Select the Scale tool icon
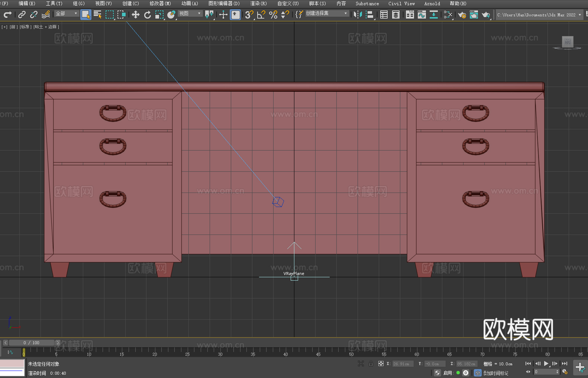This screenshot has width=588, height=378. [159, 14]
